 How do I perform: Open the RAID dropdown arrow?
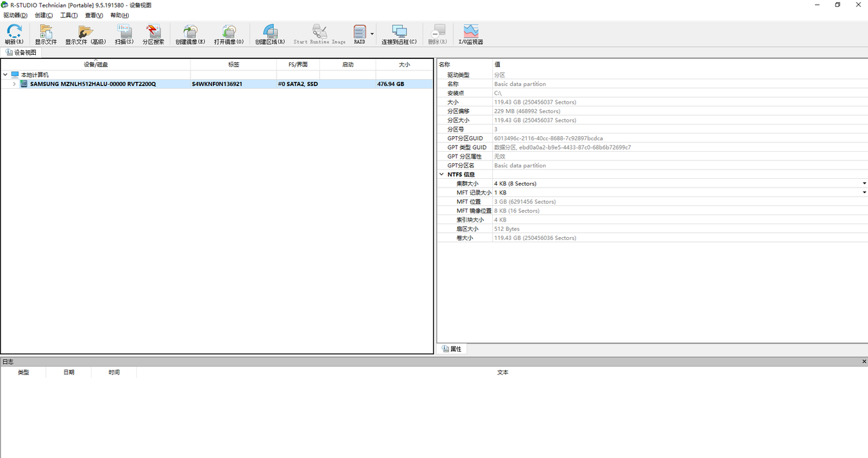coord(372,33)
